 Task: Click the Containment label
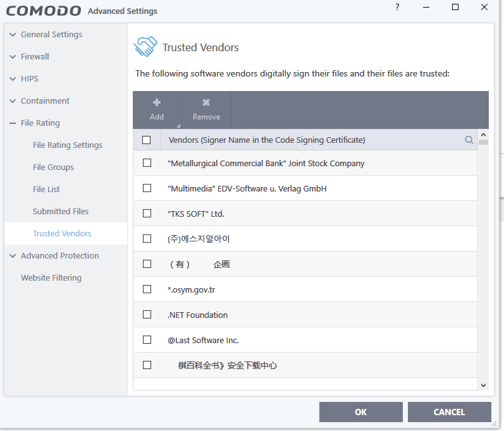point(45,101)
